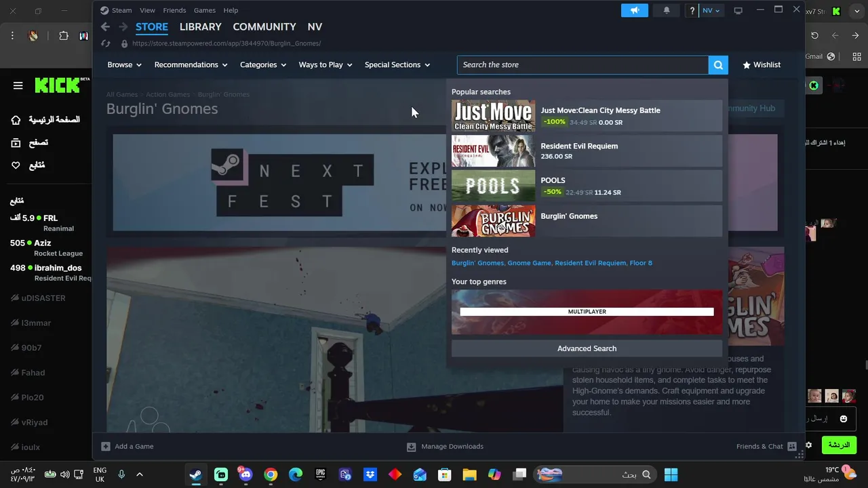Switch to the STORE tab
The width and height of the screenshot is (868, 488).
pyautogui.click(x=152, y=26)
